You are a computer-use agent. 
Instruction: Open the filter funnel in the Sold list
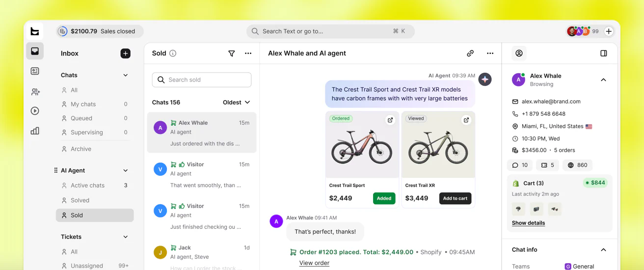[x=232, y=54]
